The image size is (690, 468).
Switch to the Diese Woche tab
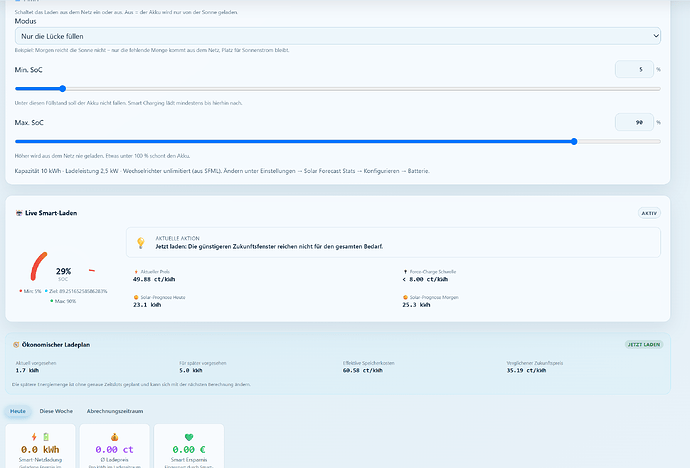(x=56, y=411)
